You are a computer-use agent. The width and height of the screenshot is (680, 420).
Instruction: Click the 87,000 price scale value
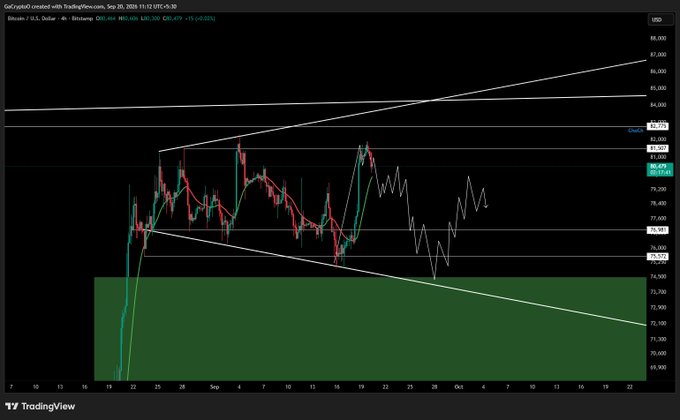click(658, 55)
